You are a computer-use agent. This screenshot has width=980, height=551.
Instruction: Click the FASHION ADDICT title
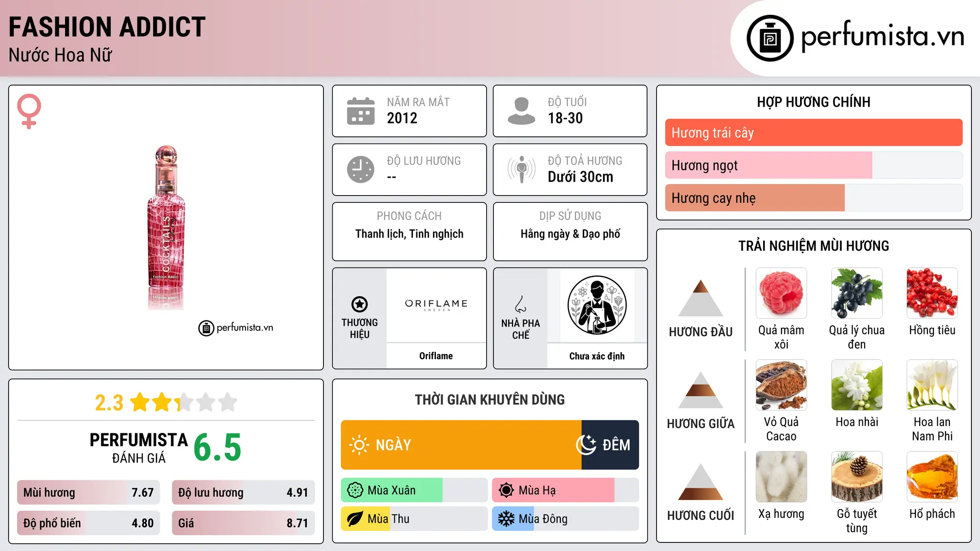(x=107, y=27)
